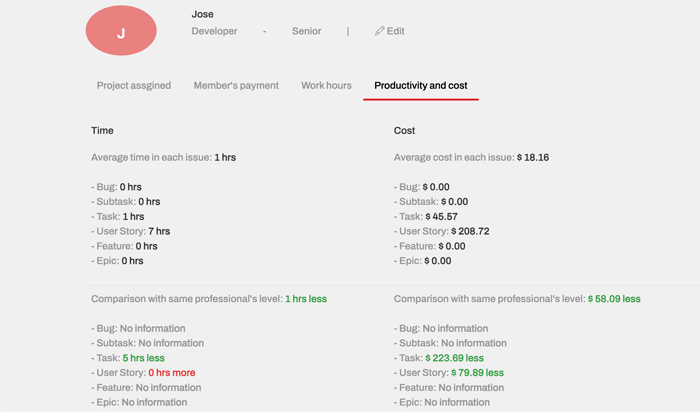This screenshot has height=412, width=700.
Task: Click Jose's avatar circle with letter J
Action: click(121, 30)
